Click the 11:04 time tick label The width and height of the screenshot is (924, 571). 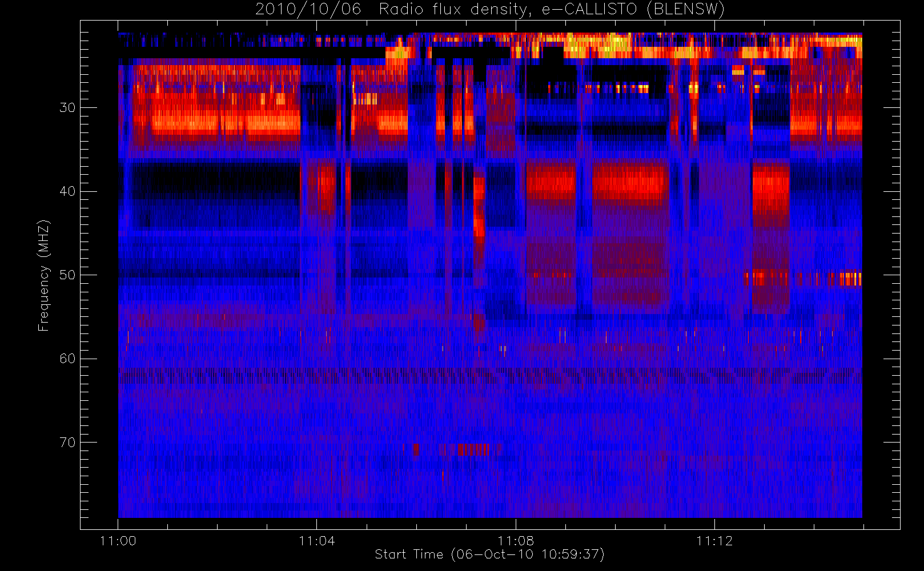(x=316, y=541)
